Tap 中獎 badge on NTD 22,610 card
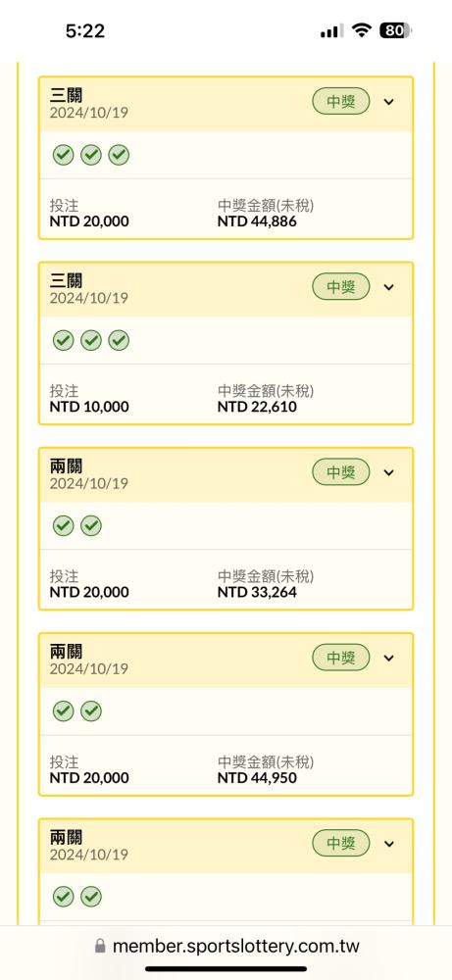Screen dimensions: 452x980 (341, 287)
